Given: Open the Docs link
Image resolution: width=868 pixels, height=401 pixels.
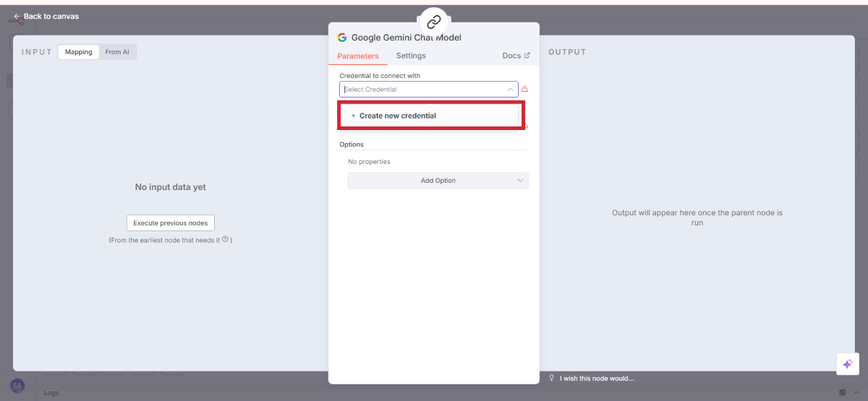Looking at the screenshot, I should [x=516, y=56].
